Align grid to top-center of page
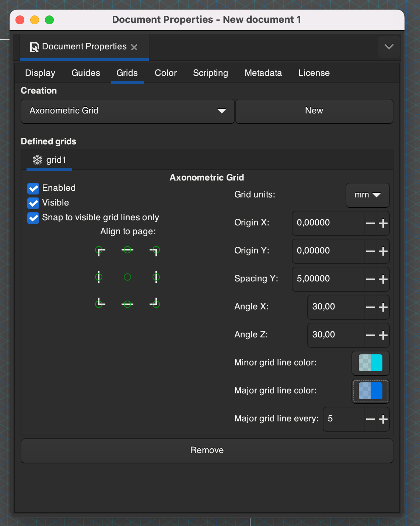420x526 pixels. [127, 250]
